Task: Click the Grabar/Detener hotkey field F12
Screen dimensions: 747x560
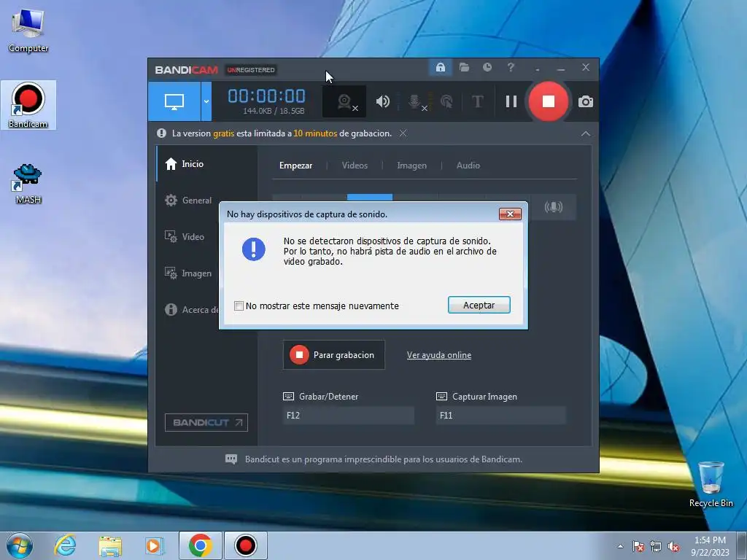Action: click(x=348, y=415)
